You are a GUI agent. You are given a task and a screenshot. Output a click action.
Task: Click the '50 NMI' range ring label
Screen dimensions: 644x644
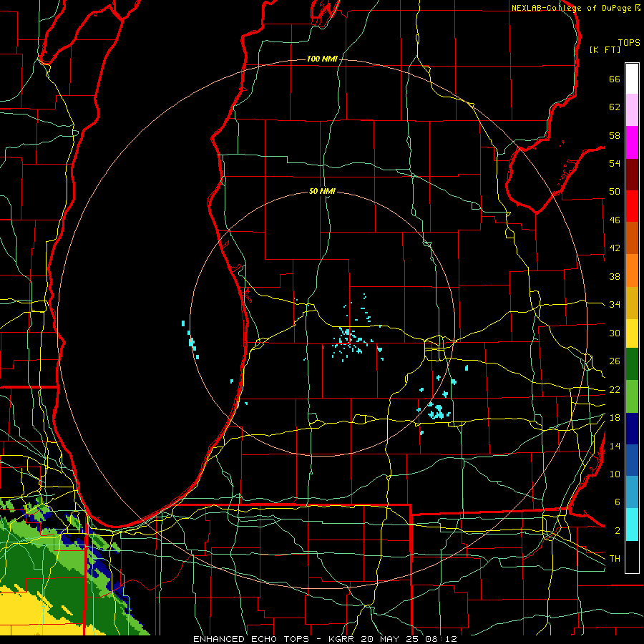pyautogui.click(x=322, y=191)
